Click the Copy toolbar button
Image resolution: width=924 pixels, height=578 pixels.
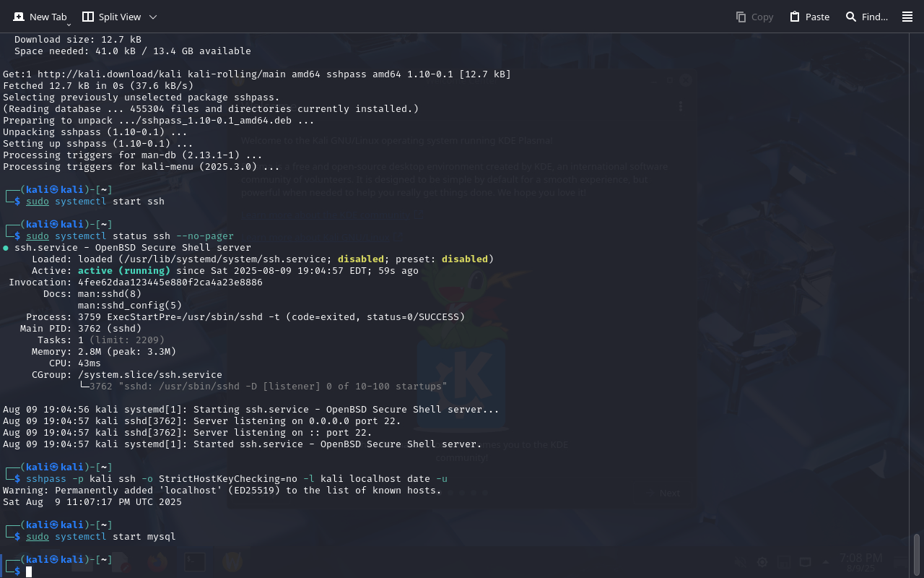point(754,17)
